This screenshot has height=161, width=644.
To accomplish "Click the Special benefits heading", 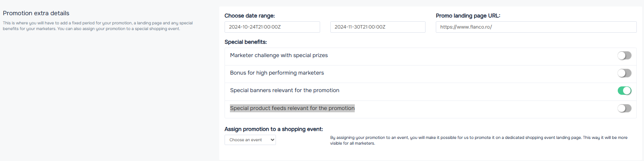I will pos(246,42).
